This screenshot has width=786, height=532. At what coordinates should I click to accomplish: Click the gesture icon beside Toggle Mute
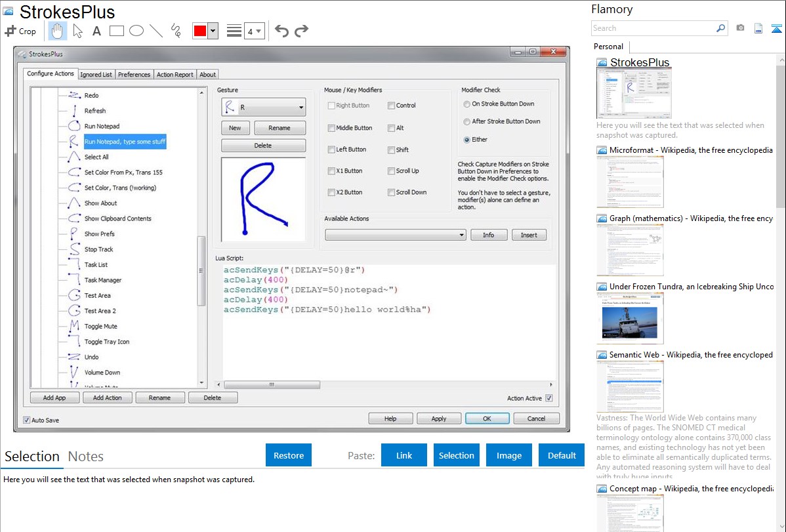pyautogui.click(x=74, y=326)
